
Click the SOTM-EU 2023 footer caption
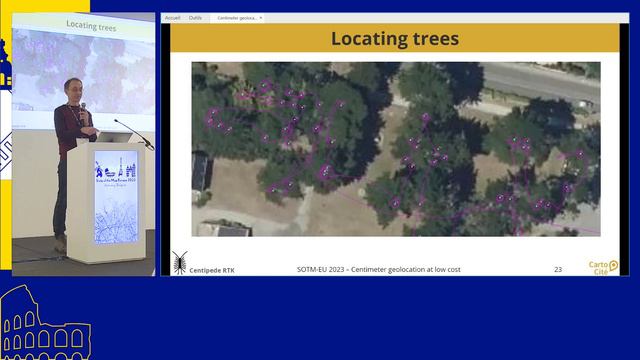(378, 269)
